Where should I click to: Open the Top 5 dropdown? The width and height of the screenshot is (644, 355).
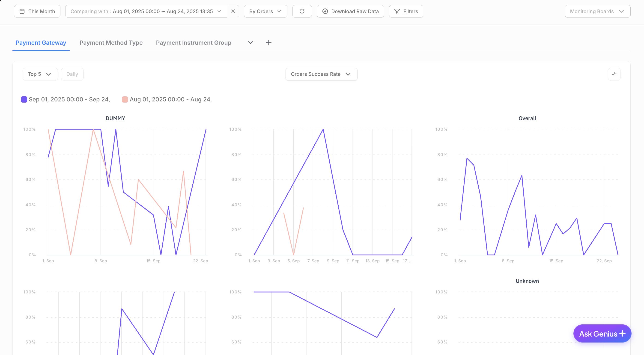[40, 74]
